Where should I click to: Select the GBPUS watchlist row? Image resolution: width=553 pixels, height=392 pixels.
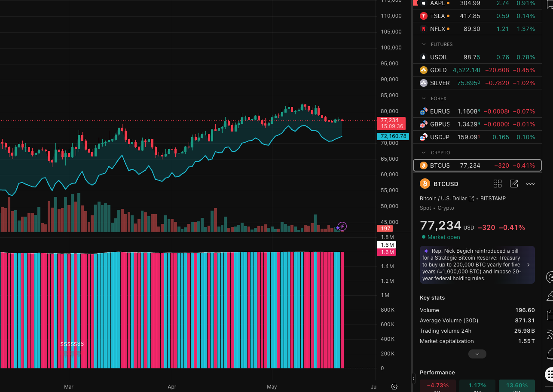coord(477,124)
